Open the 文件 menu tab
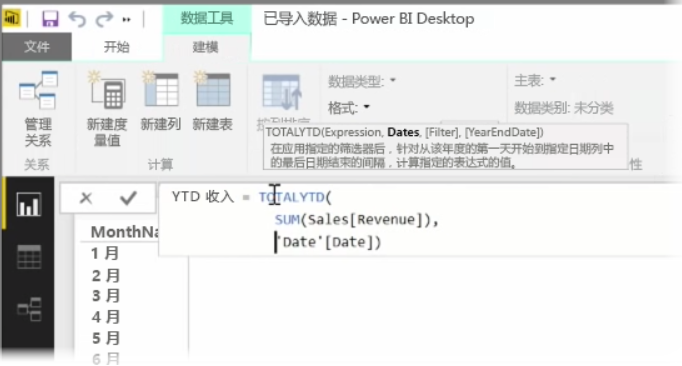The height and width of the screenshot is (366, 682). (37, 47)
